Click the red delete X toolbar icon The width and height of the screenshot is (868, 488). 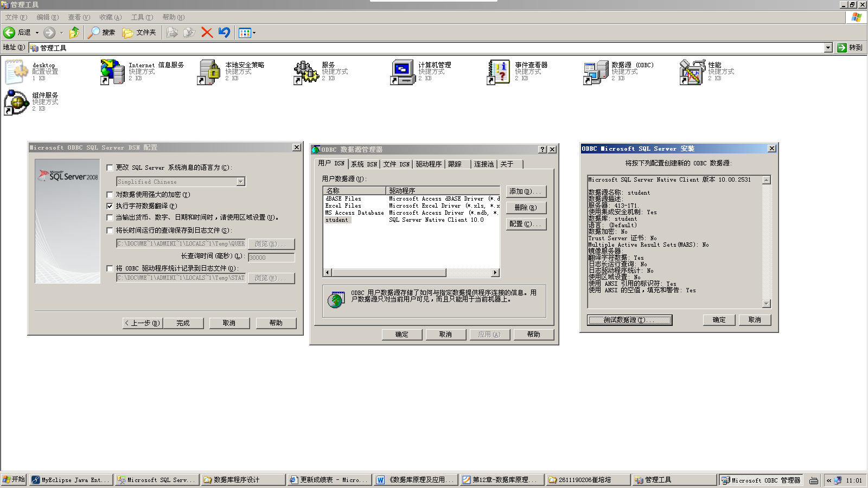pyautogui.click(x=207, y=33)
